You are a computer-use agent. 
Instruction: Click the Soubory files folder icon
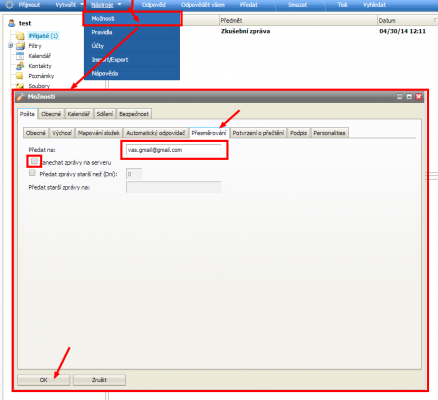click(20, 86)
